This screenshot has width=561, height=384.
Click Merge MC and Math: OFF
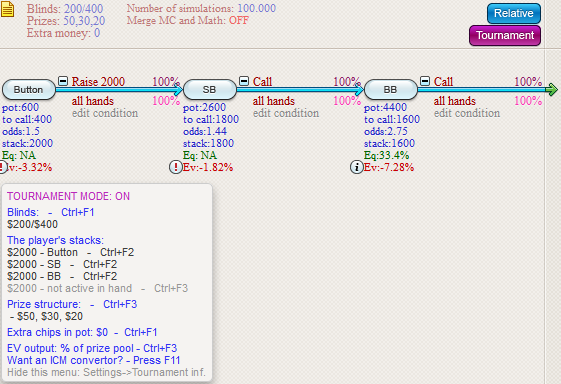point(187,20)
